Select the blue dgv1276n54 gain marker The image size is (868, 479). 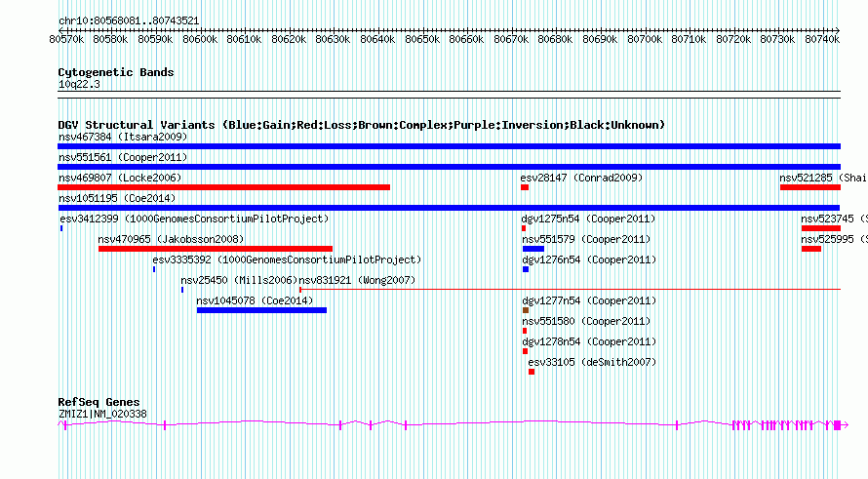(526, 269)
